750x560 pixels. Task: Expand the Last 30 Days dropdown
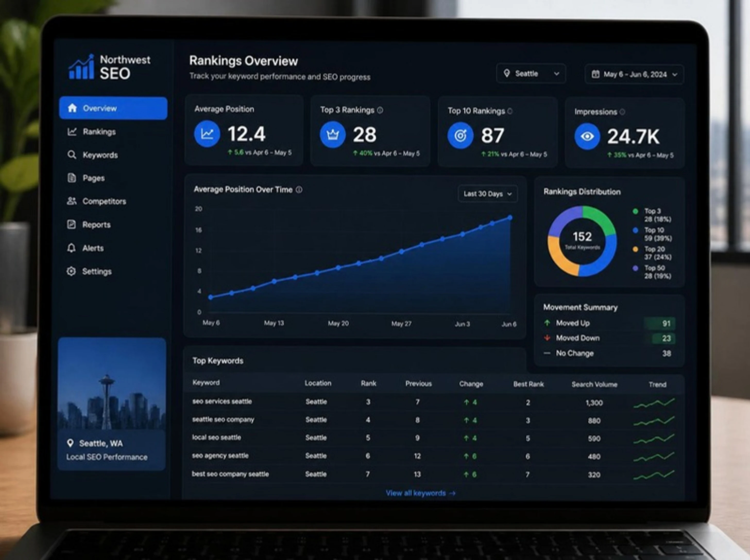(488, 194)
